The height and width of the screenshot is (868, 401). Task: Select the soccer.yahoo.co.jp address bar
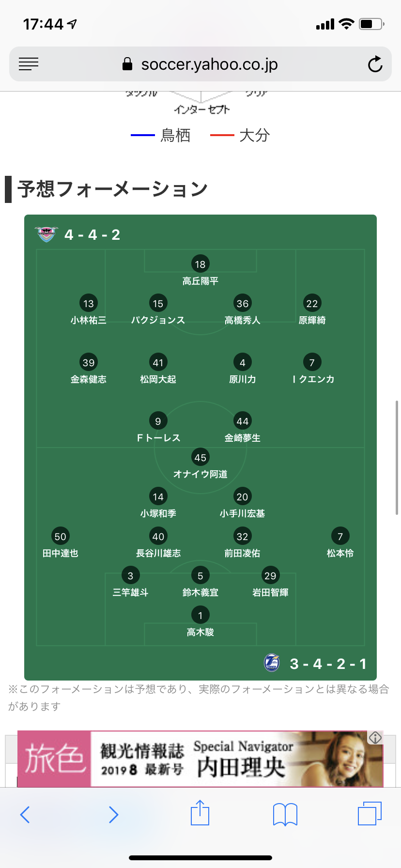pyautogui.click(x=200, y=64)
